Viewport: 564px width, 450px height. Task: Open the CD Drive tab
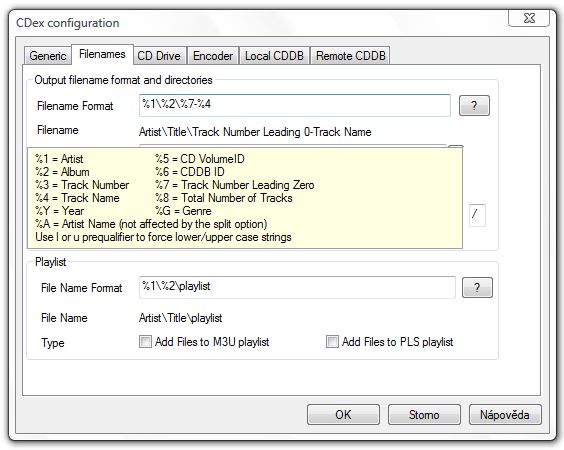pyautogui.click(x=159, y=56)
